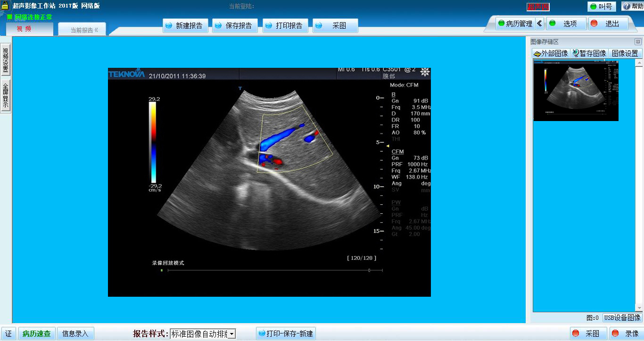Click the USB设备图像 button
The image size is (644, 341).
coord(622,318)
